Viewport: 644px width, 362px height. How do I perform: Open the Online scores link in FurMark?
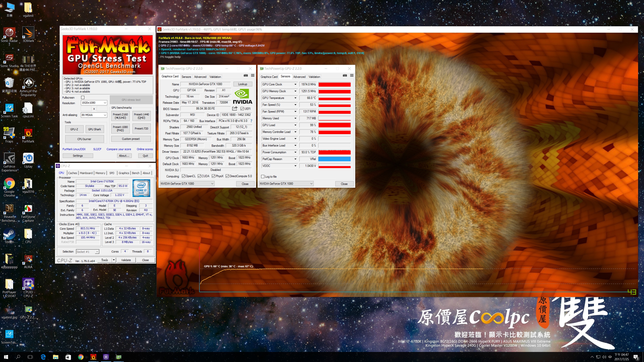pos(145,149)
